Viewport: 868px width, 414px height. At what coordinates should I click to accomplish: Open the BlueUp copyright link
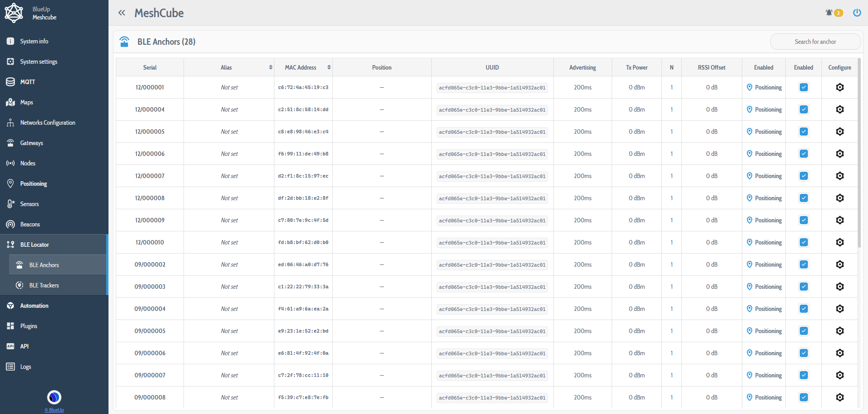[54, 410]
